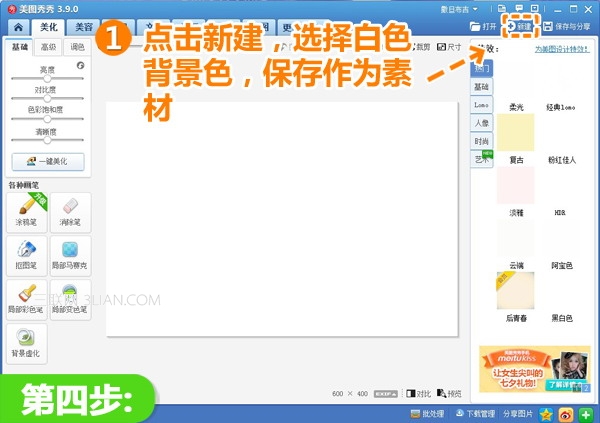Click the 裁剪 crop tool

coord(421,47)
